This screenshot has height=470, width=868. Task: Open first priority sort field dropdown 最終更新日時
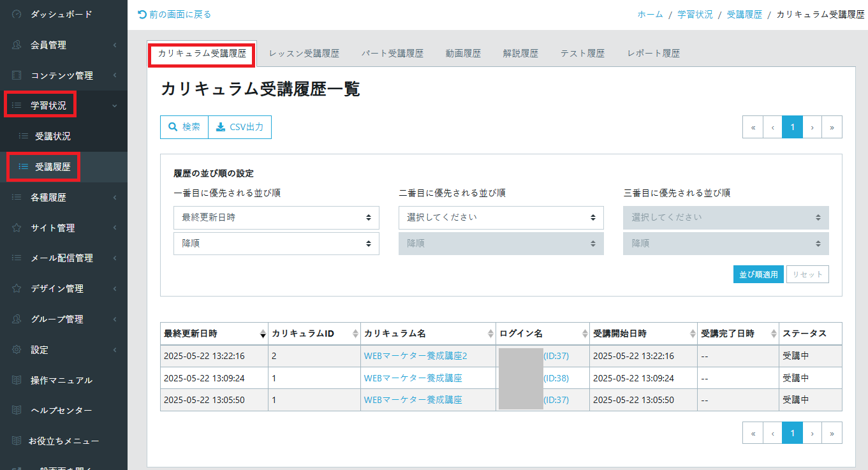[x=276, y=217]
